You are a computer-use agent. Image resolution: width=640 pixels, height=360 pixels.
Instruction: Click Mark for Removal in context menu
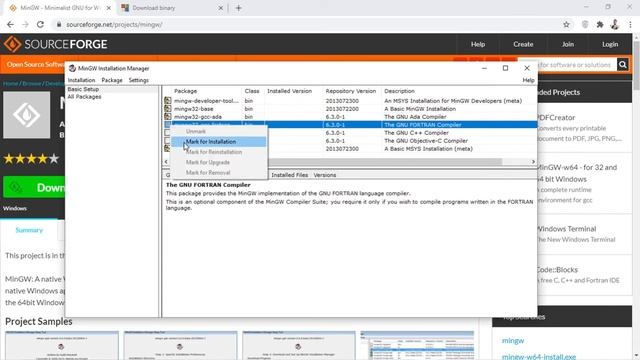[219, 173]
